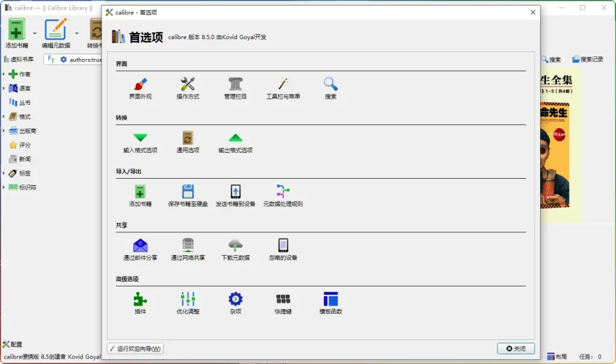Open 添加书籍 import settings in dialog
The height and width of the screenshot is (364, 616).
(140, 196)
